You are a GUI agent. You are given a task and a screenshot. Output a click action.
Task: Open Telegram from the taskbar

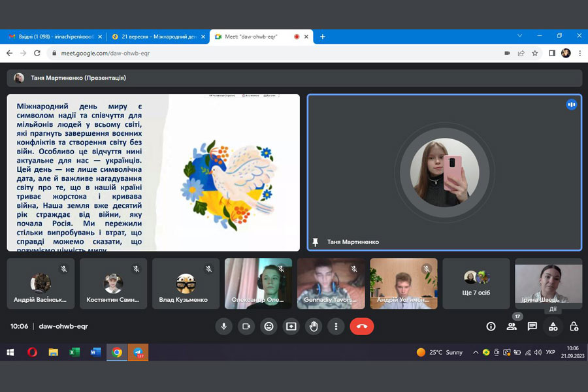138,352
